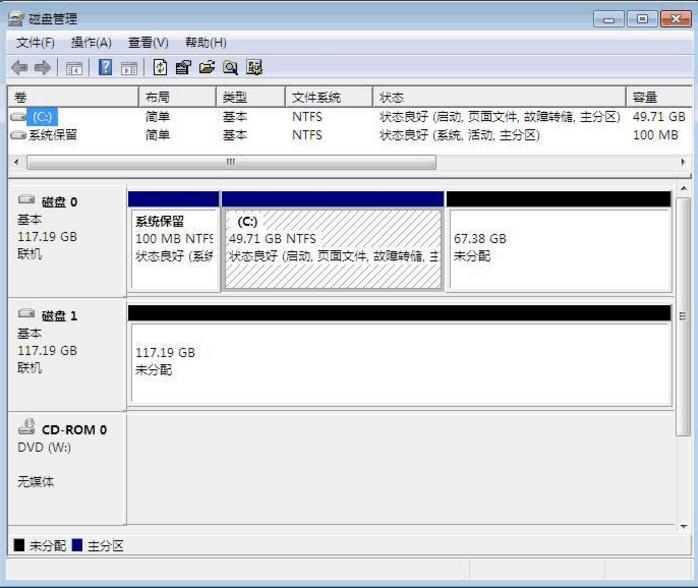
Task: Click the (C:) row status text
Action: (x=499, y=117)
